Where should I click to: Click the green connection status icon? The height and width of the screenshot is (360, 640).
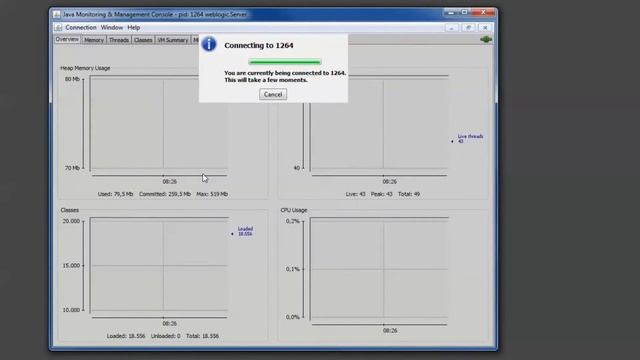tap(486, 40)
